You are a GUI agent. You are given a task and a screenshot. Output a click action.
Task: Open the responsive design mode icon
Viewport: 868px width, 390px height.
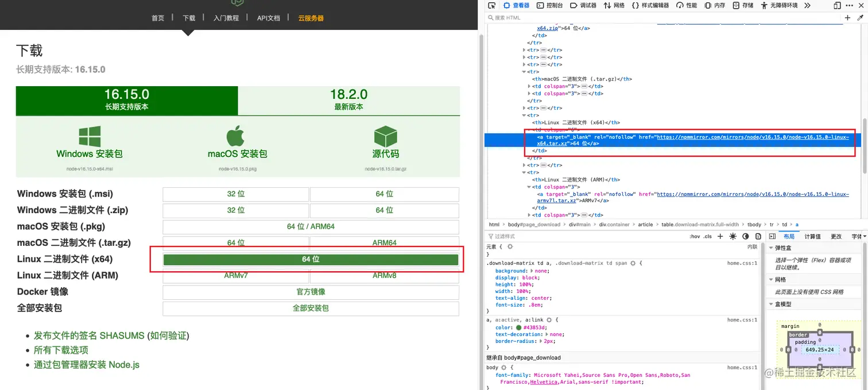tap(837, 5)
